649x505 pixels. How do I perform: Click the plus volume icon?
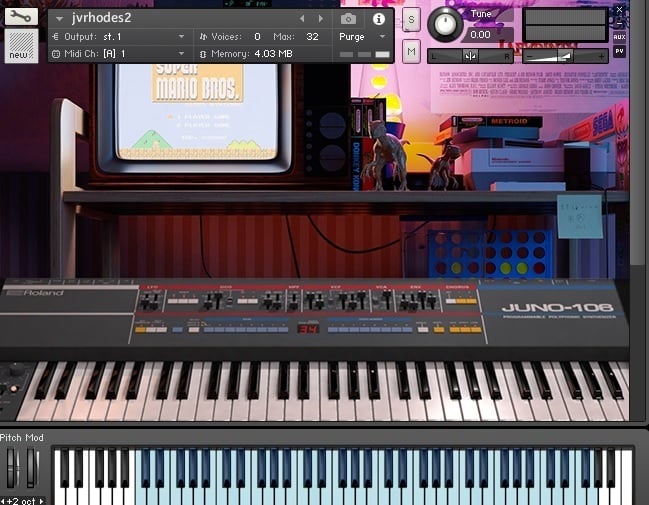[x=601, y=56]
